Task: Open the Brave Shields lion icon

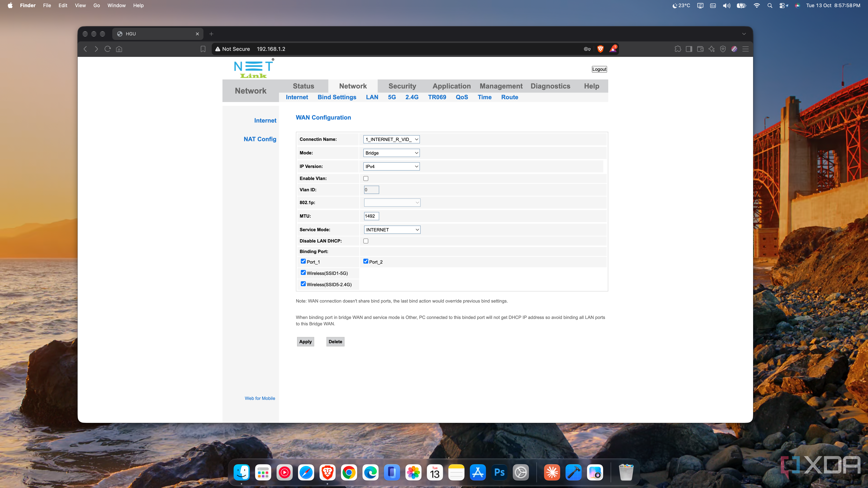Action: tap(600, 49)
